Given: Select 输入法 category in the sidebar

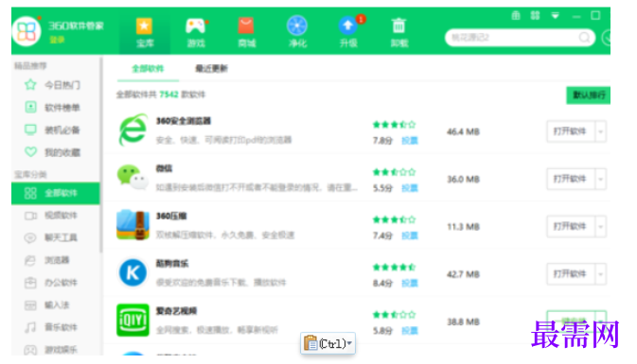Looking at the screenshot, I should pyautogui.click(x=56, y=304).
